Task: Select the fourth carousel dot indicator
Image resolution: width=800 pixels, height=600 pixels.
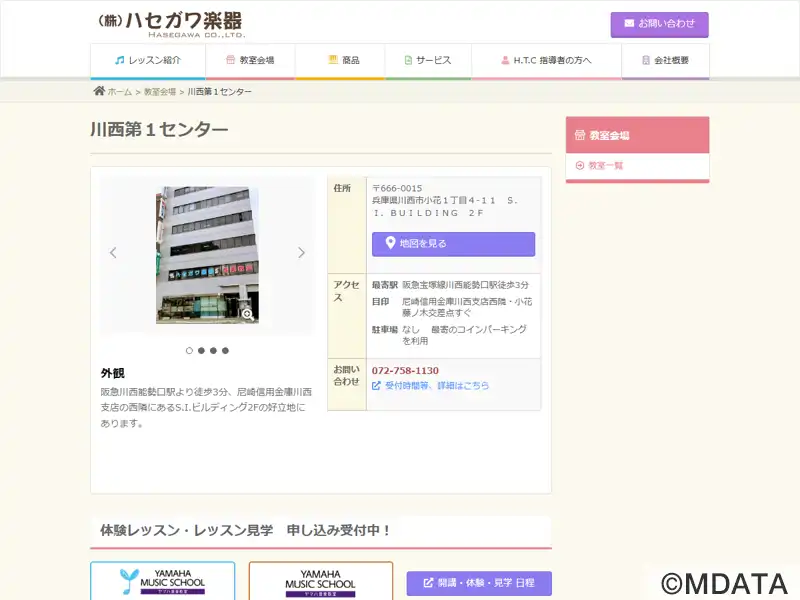Action: pos(225,351)
